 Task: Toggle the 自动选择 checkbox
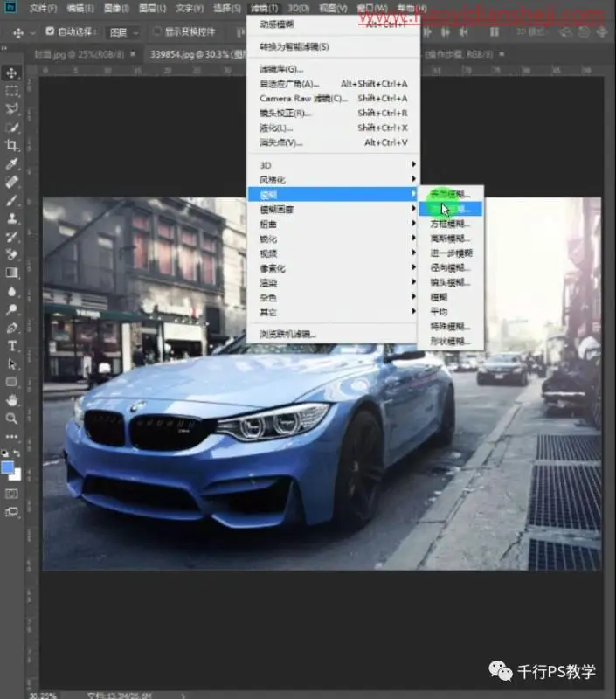click(50, 31)
